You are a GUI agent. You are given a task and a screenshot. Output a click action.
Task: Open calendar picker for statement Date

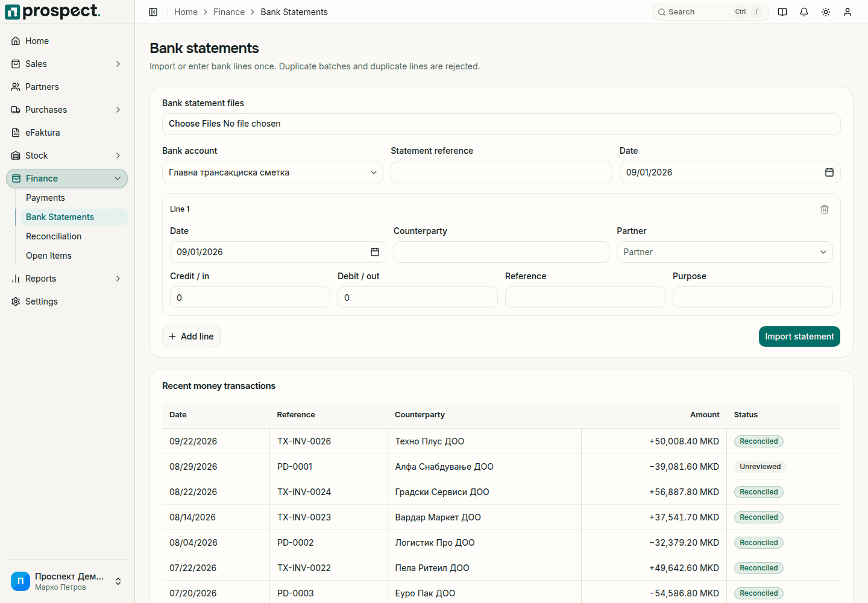[x=829, y=172]
